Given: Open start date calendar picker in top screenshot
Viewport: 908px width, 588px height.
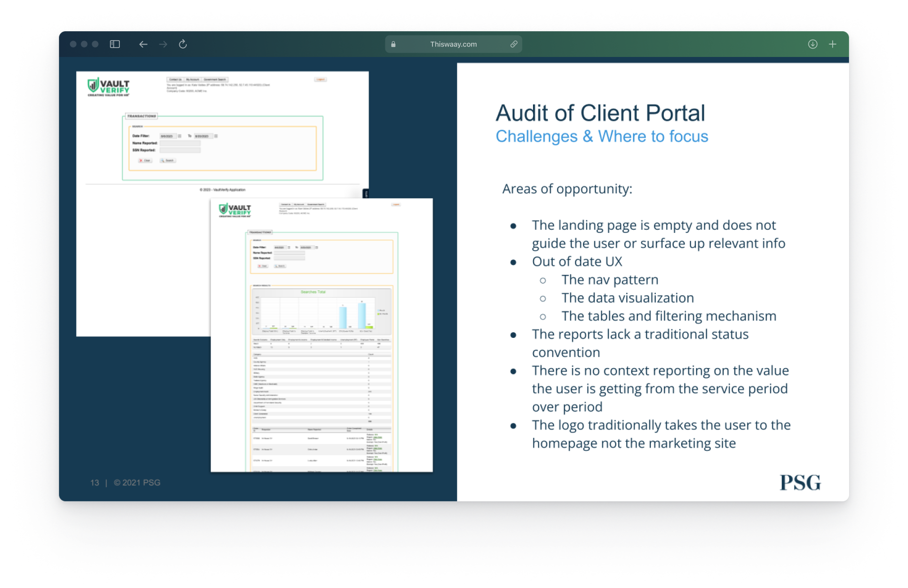Looking at the screenshot, I should (179, 136).
